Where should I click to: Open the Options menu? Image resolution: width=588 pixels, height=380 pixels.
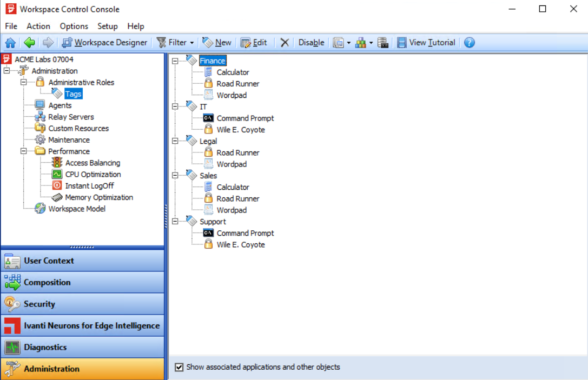pyautogui.click(x=74, y=26)
